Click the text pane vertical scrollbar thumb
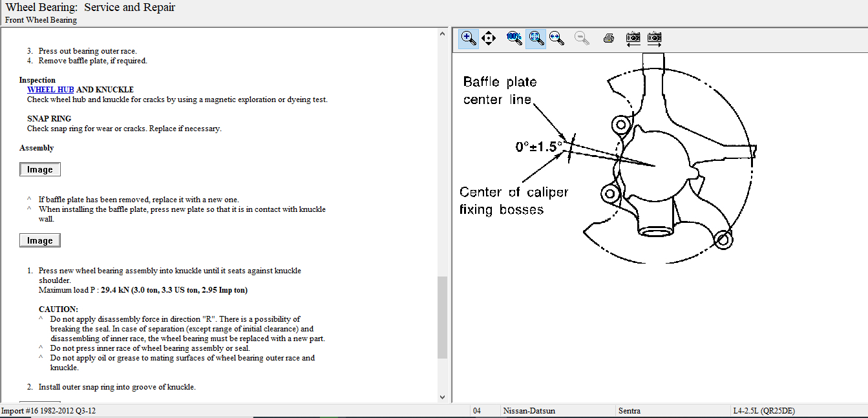Screen dimensions: 868x418 click(443, 317)
